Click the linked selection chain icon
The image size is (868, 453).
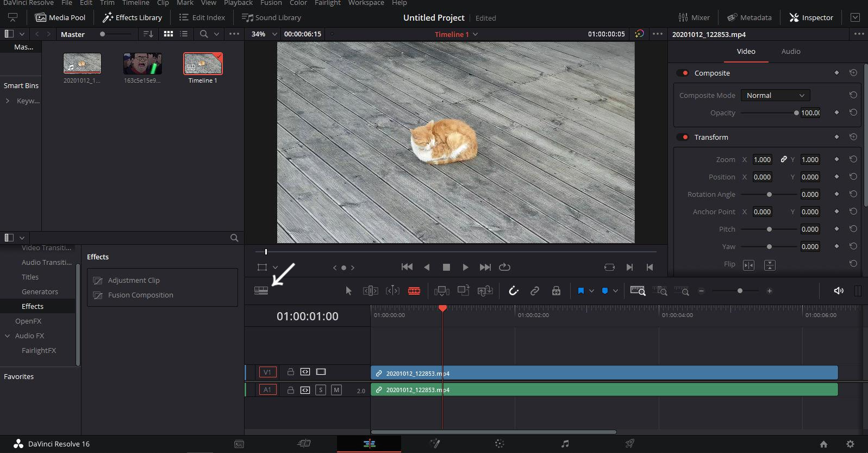tap(535, 291)
